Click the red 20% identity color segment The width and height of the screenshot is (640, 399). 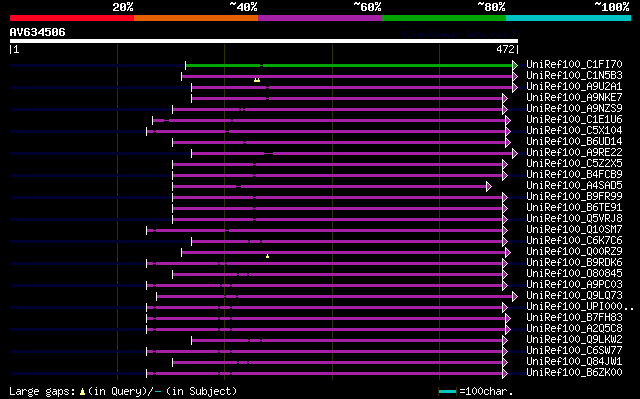point(72,18)
